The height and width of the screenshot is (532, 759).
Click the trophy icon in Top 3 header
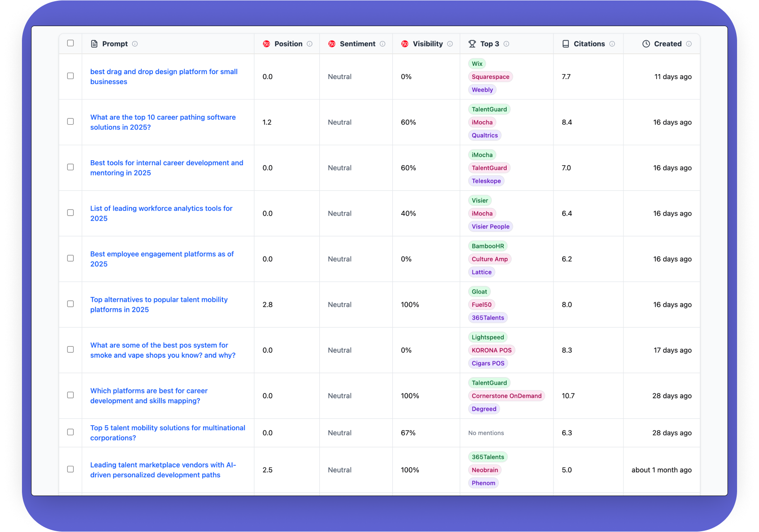click(472, 44)
